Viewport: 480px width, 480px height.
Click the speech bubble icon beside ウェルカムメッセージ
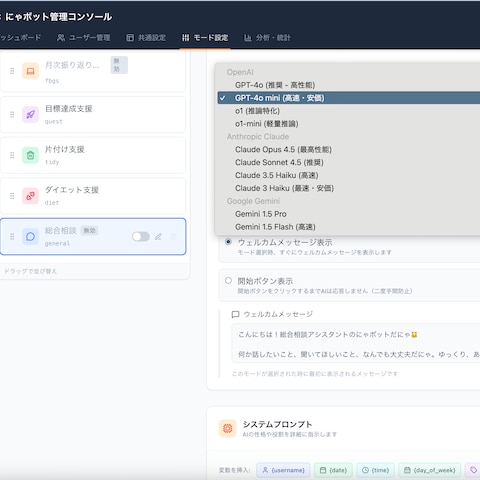click(235, 314)
